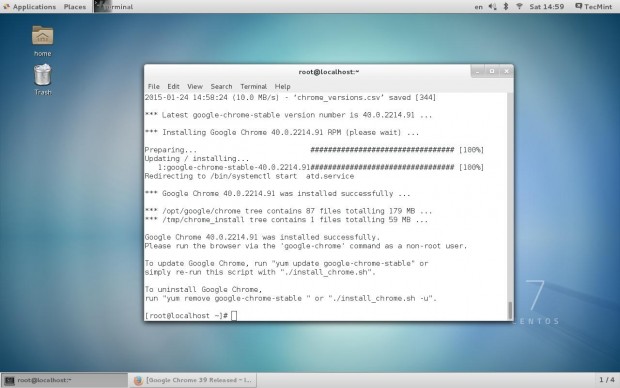Click the Bluetooth icon in top panel

(506, 7)
